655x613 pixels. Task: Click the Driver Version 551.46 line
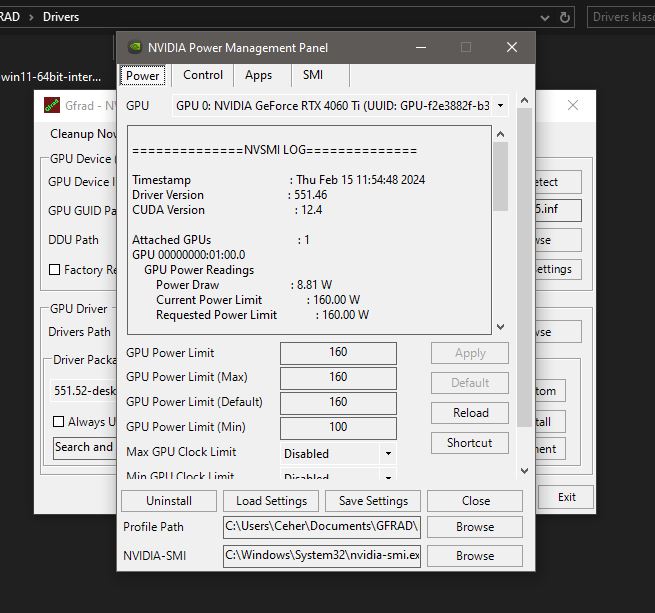click(x=230, y=195)
